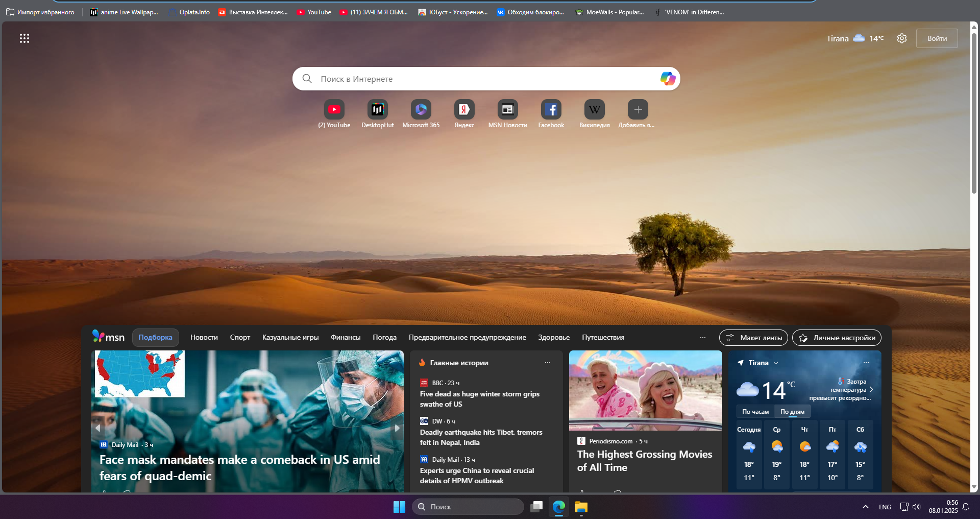Click the Войти sign-in button
Screen dimensions: 980x519
tap(937, 38)
